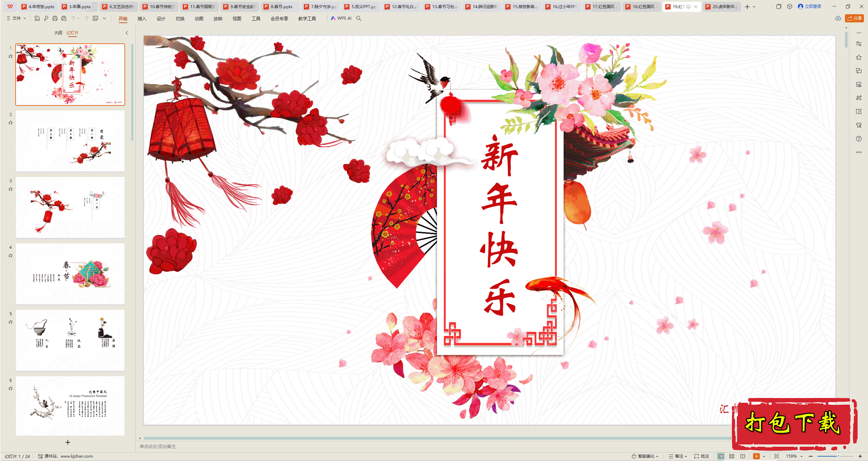Click the star marker under slide 1 number
This screenshot has height=461, width=868.
coord(11,56)
